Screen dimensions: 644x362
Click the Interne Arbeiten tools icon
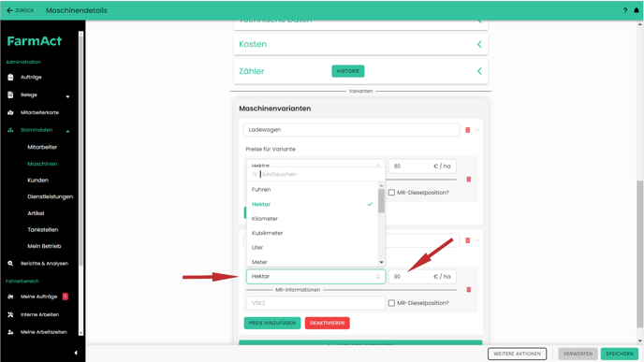(10, 315)
